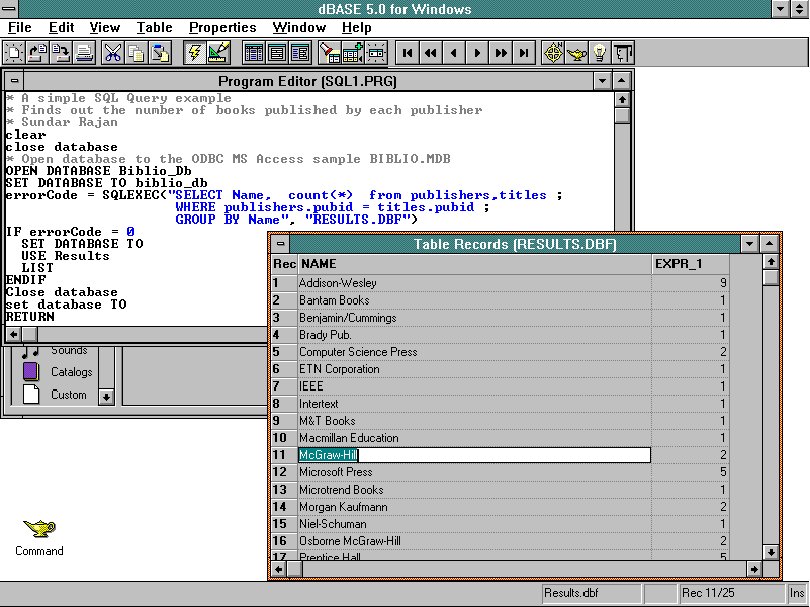Click the Copy toolbar icon
This screenshot has height=607, width=810.
[x=136, y=53]
